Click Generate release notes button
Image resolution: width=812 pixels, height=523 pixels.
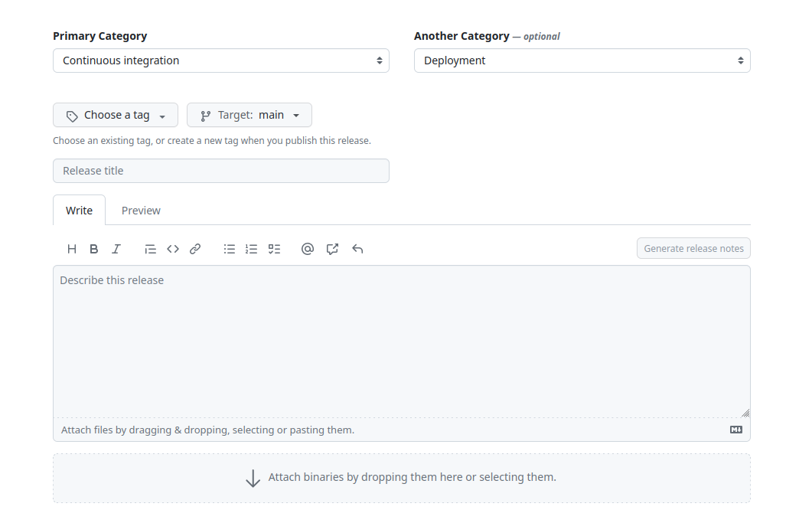click(x=693, y=248)
